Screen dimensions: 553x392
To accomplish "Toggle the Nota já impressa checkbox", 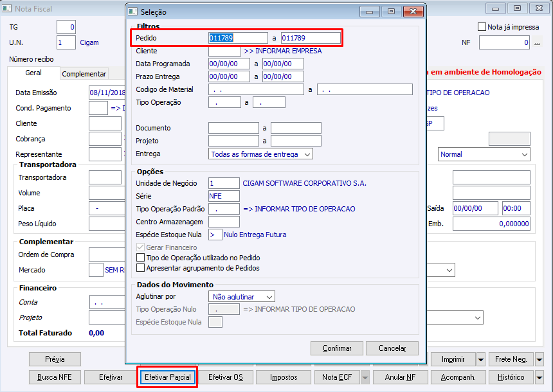I will 482,27.
